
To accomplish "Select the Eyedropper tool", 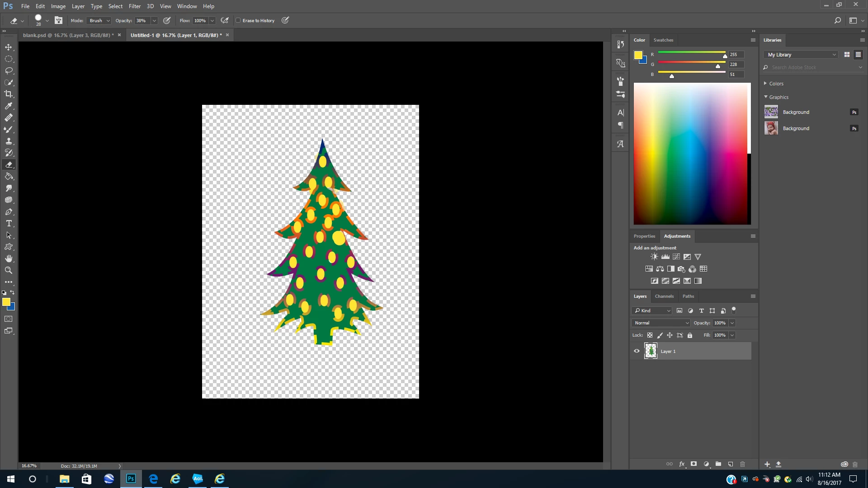I will (9, 106).
